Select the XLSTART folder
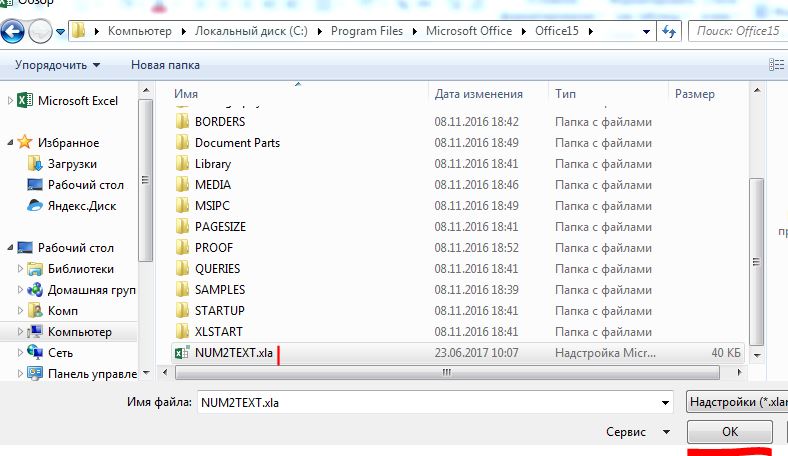The image size is (788, 456). (218, 331)
